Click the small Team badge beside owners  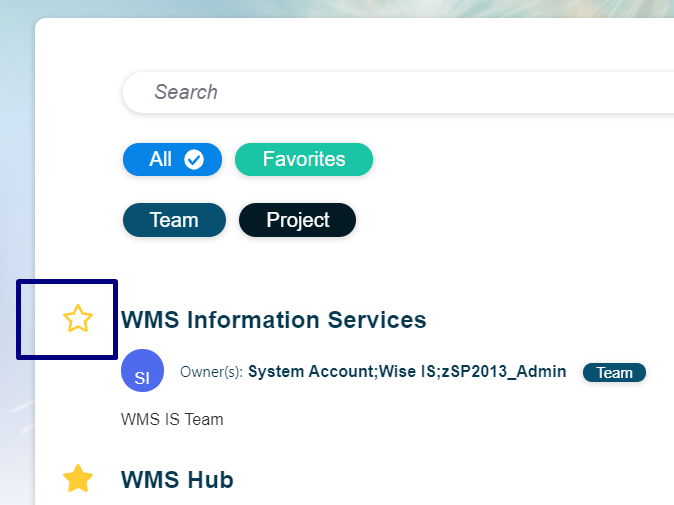point(614,373)
